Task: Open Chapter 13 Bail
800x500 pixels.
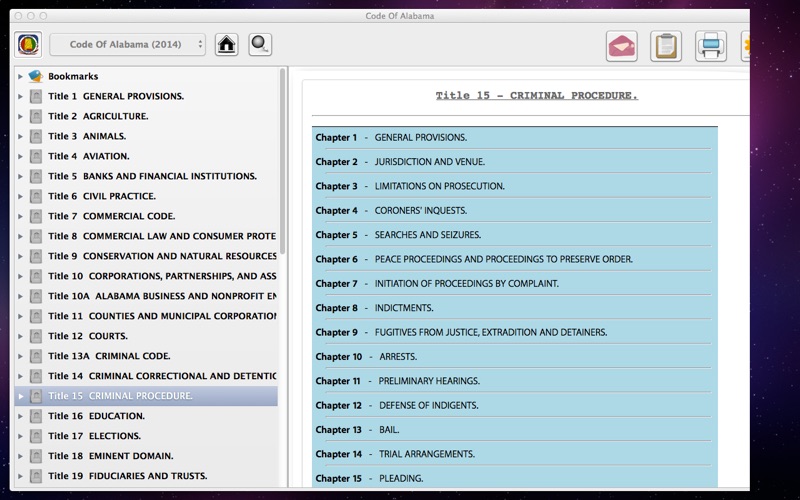Action: pos(358,430)
